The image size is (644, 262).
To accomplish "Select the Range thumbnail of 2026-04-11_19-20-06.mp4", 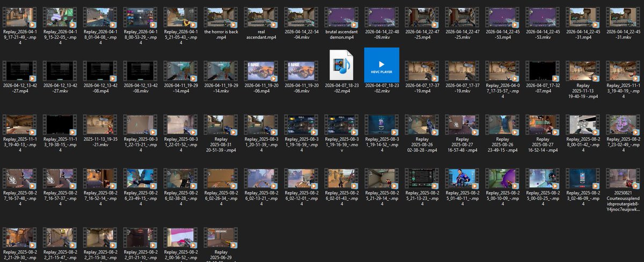I will tap(261, 71).
